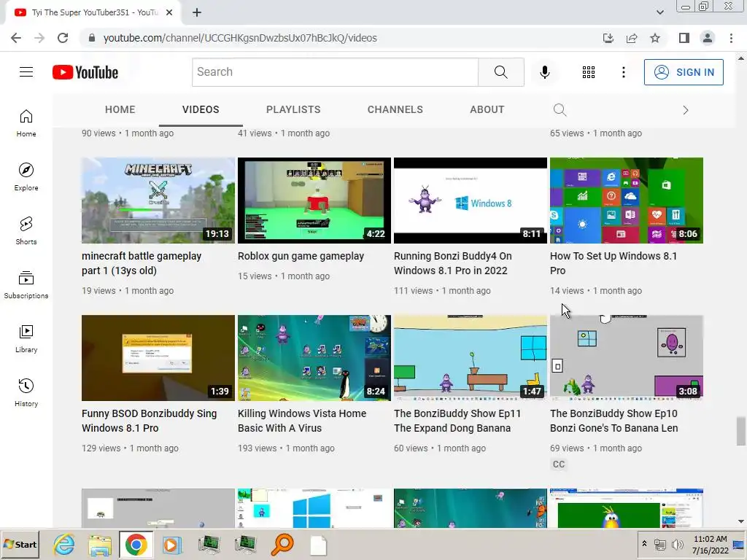Screen dimensions: 747x560
Task: Open 'Running Bonzi Buddy4 On Windows 8.1' title
Action: [452, 263]
